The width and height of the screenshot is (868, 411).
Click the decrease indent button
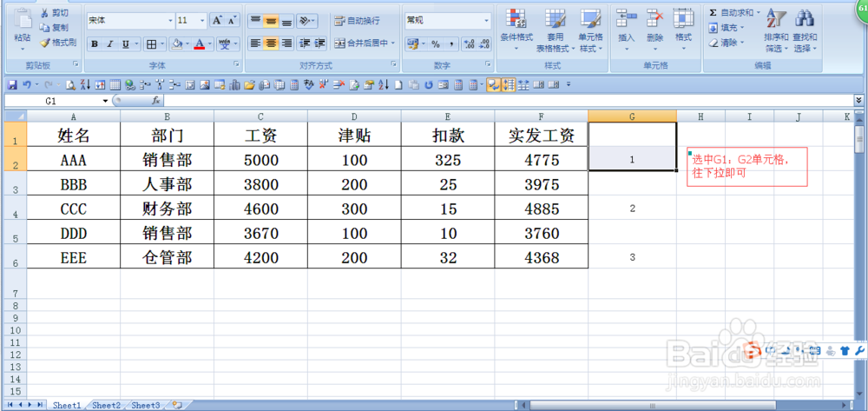tap(305, 43)
